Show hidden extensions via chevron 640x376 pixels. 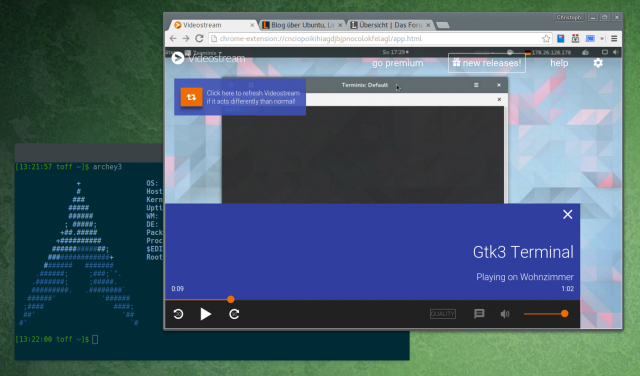pos(602,38)
